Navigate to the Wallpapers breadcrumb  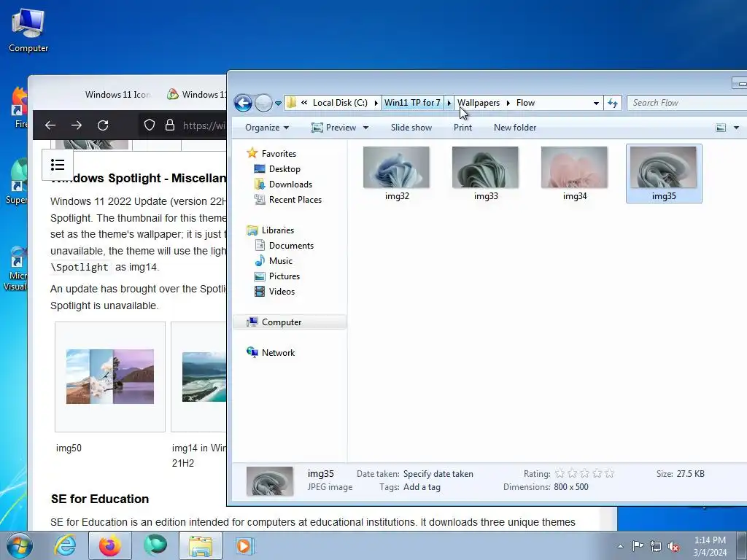[x=479, y=103]
